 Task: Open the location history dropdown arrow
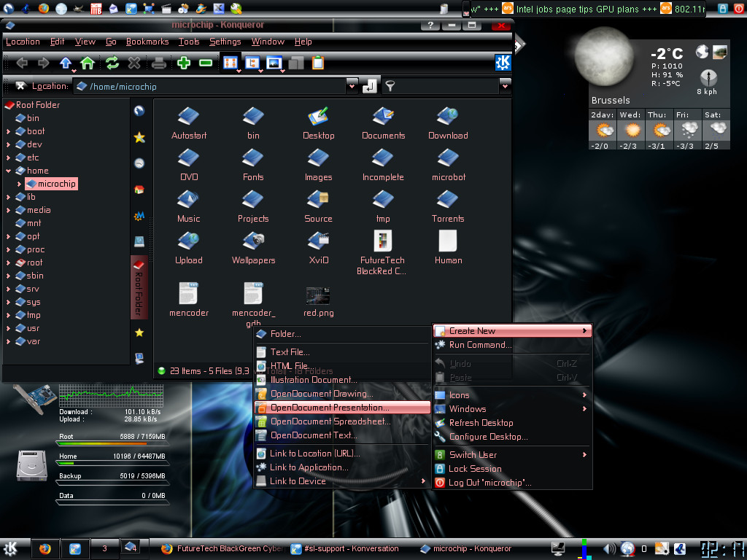tap(352, 86)
